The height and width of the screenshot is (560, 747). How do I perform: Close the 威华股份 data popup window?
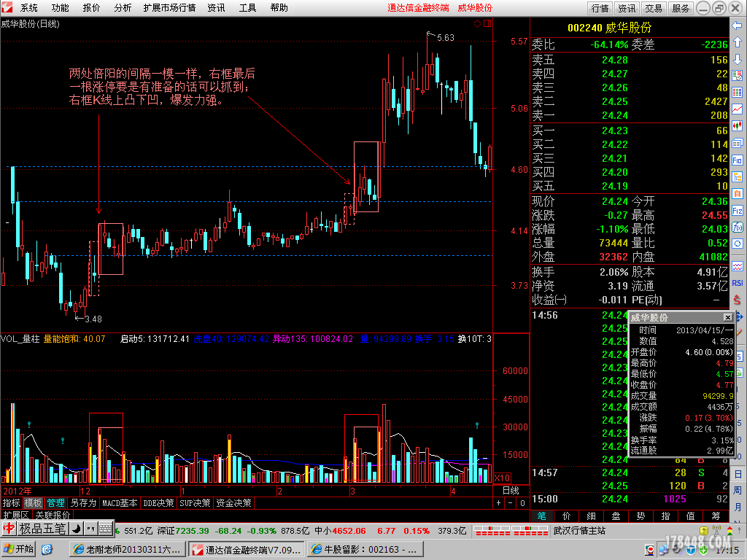pos(727,318)
